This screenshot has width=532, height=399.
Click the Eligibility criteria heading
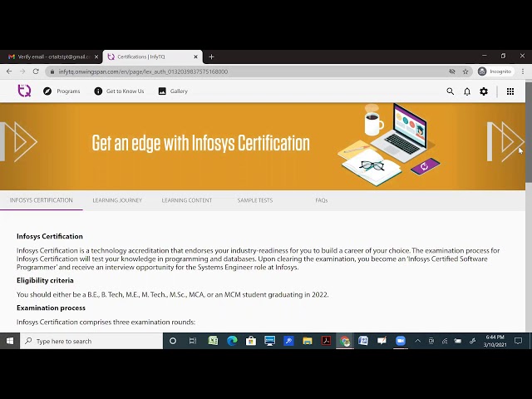[x=45, y=281]
